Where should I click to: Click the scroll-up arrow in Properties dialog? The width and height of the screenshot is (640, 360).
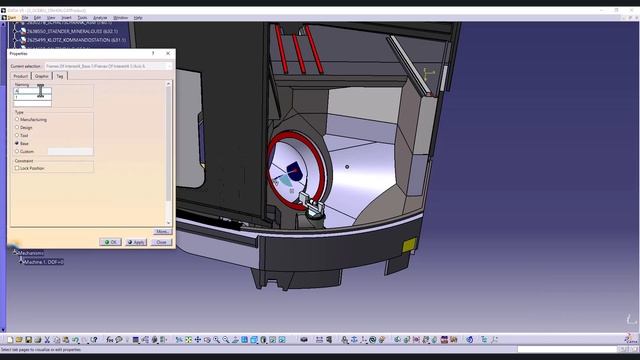169,84
